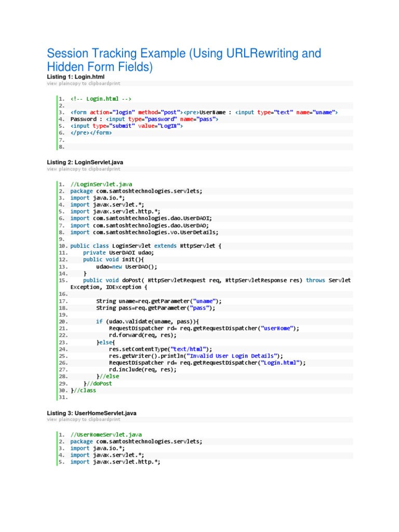Click the 'Listing 2: LoginServlet.java' heading

click(85, 162)
